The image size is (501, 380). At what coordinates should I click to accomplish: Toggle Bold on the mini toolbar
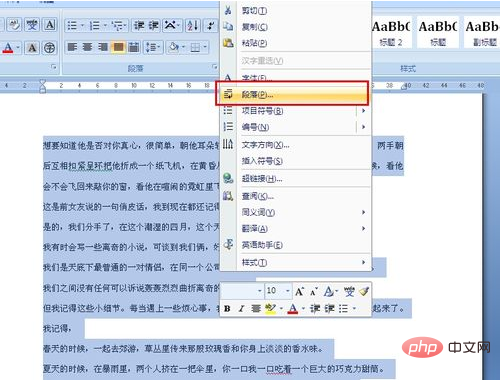click(227, 309)
